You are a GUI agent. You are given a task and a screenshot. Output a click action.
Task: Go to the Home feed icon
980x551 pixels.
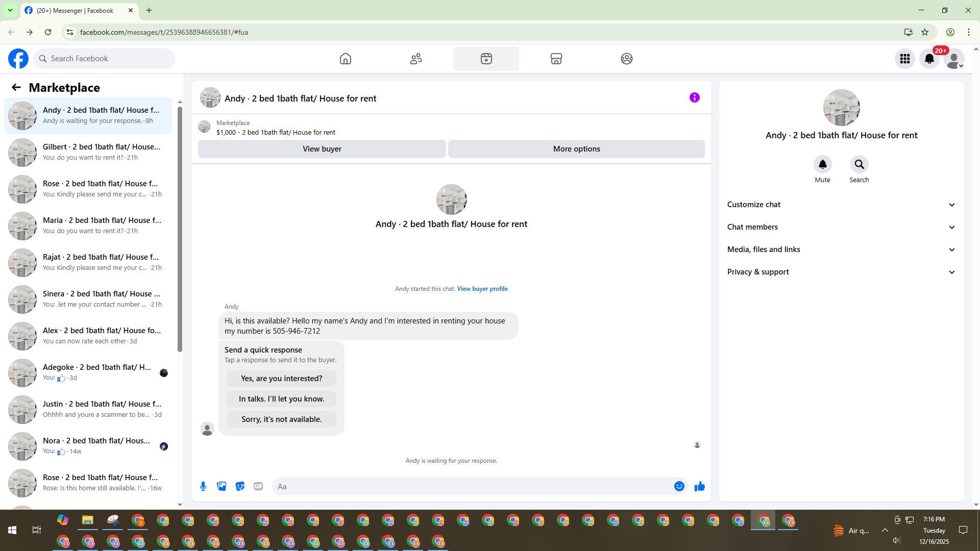(x=346, y=59)
